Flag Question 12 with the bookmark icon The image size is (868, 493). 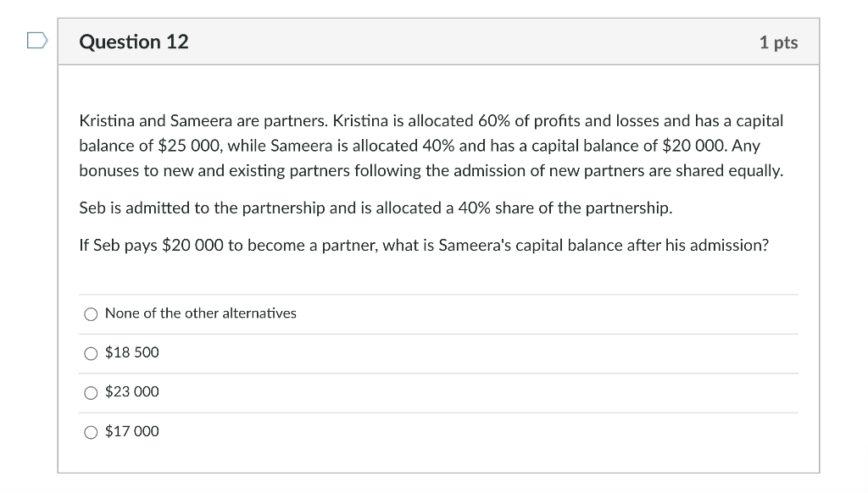(x=36, y=41)
